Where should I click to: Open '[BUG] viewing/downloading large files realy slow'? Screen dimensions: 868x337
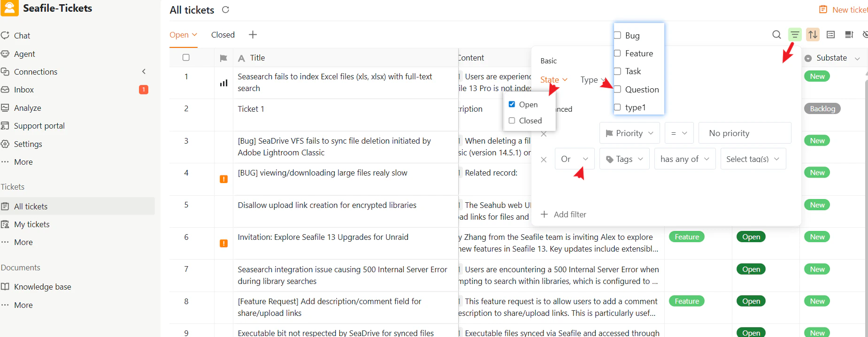pos(322,173)
